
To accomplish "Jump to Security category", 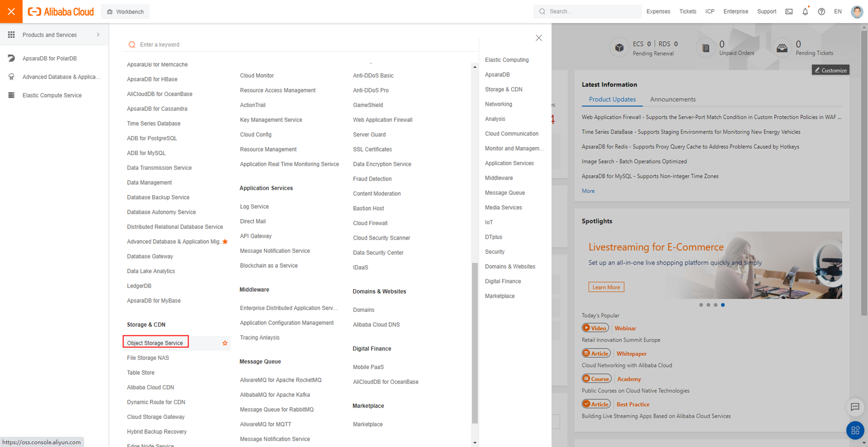I will pyautogui.click(x=495, y=252).
